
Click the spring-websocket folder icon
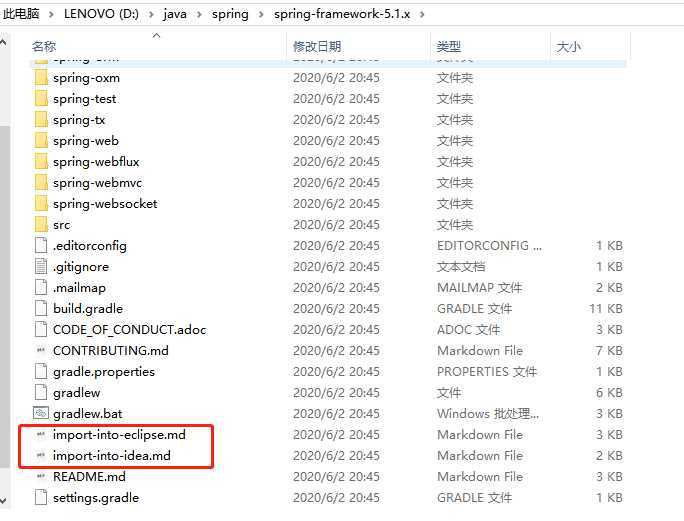pos(41,204)
